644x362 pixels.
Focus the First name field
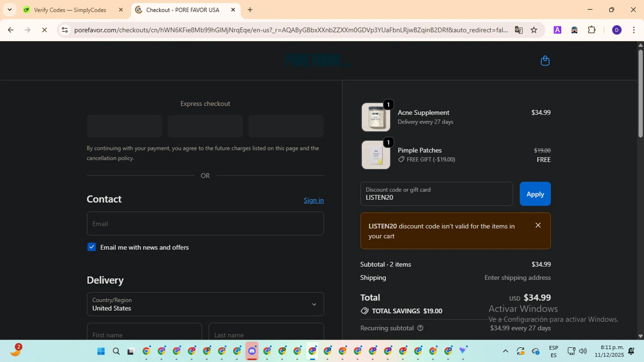144,332
